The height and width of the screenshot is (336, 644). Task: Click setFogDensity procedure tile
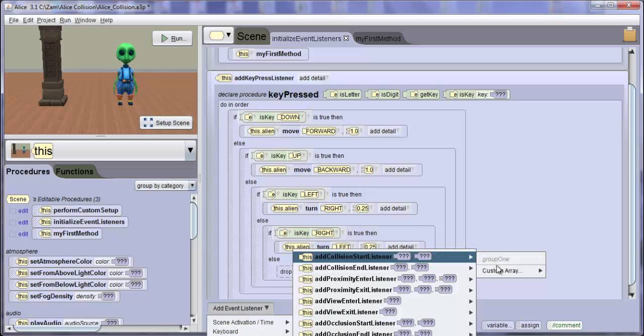click(x=64, y=296)
